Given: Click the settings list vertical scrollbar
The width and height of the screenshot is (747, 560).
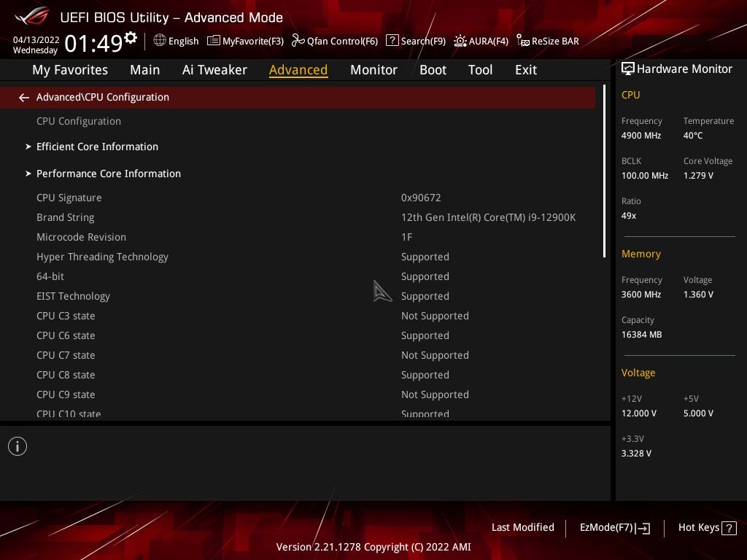Looking at the screenshot, I should (x=605, y=171).
